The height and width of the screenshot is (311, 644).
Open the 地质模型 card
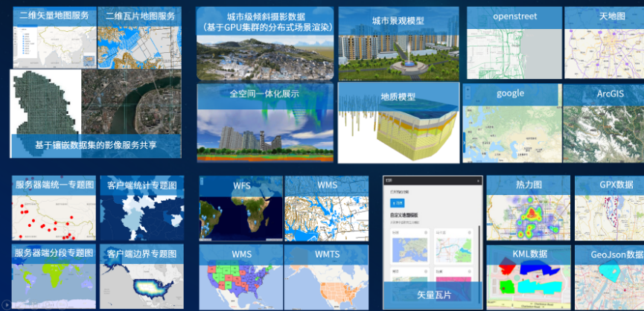tap(398, 123)
